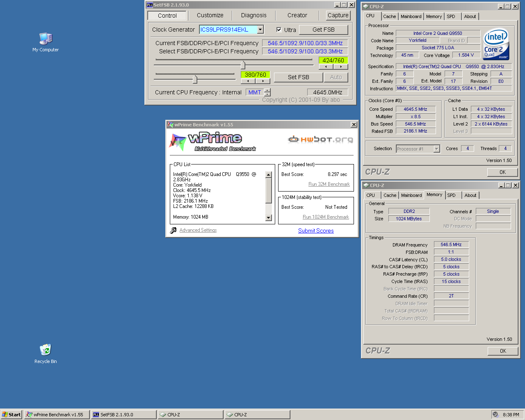Click the 8:38 PM taskbar clock
The height and width of the screenshot is (420, 525).
(511, 415)
